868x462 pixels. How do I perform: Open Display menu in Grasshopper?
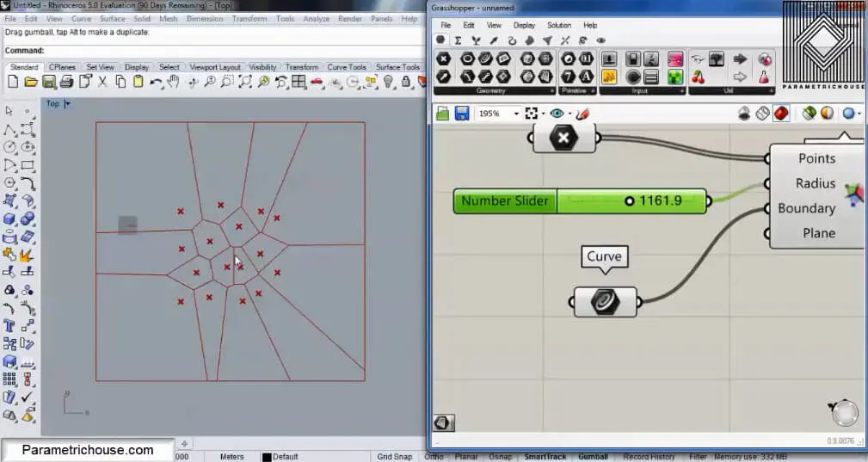click(524, 25)
